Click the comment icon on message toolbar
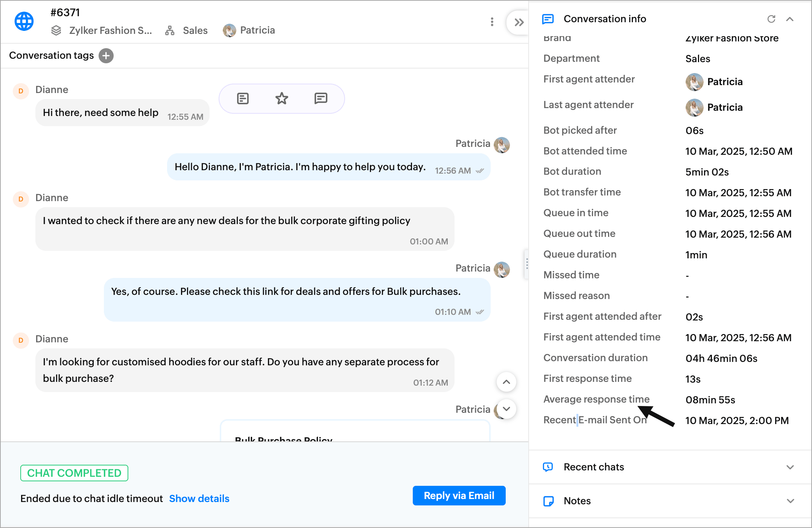 coord(321,99)
